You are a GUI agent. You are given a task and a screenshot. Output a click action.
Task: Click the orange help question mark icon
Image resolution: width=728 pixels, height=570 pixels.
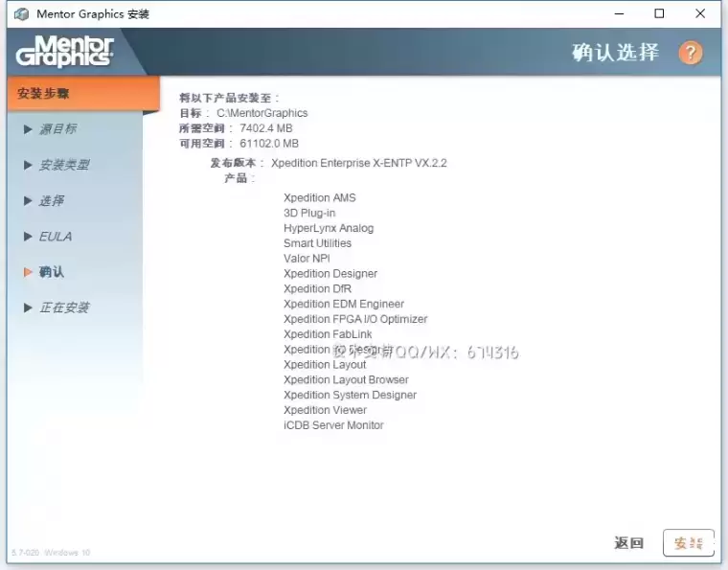[691, 53]
